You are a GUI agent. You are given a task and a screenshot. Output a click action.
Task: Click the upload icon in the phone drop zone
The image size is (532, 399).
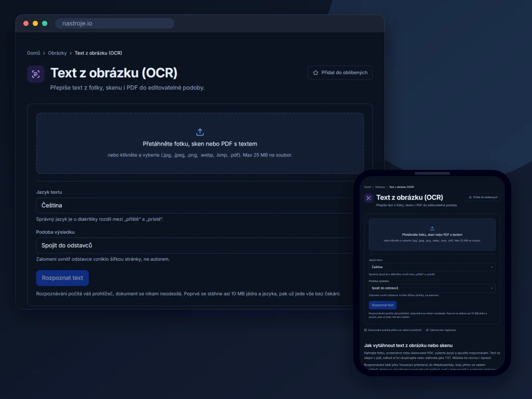[432, 229]
